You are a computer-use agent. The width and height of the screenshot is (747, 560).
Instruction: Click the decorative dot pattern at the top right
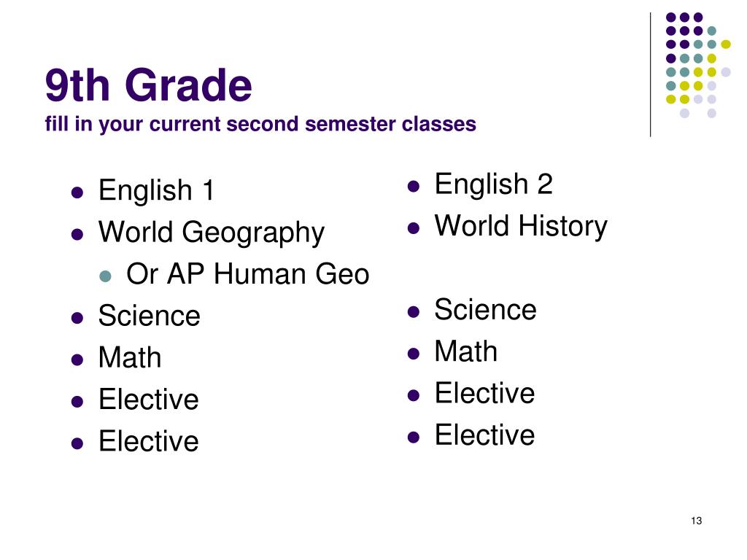pos(698,65)
